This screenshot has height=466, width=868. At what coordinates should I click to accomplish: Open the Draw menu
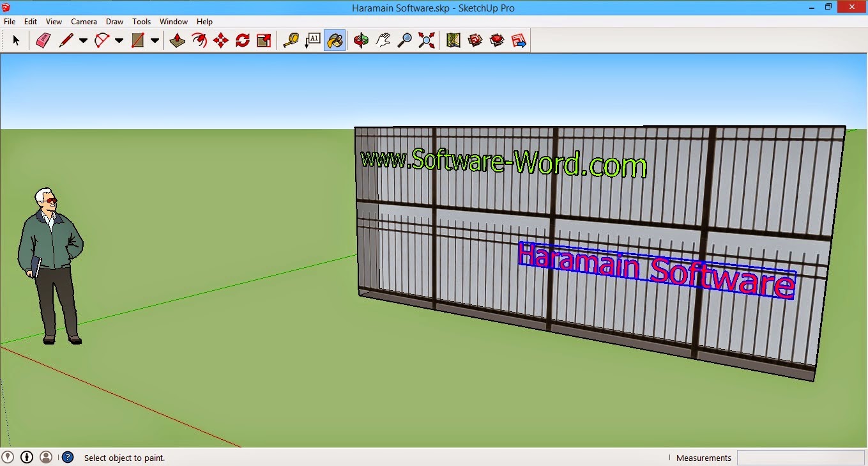pos(115,22)
